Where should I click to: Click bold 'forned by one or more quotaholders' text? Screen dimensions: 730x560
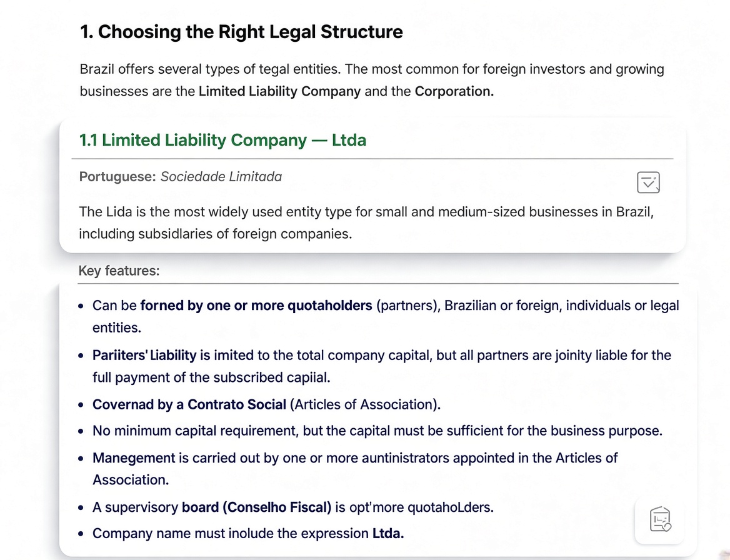pos(256,306)
